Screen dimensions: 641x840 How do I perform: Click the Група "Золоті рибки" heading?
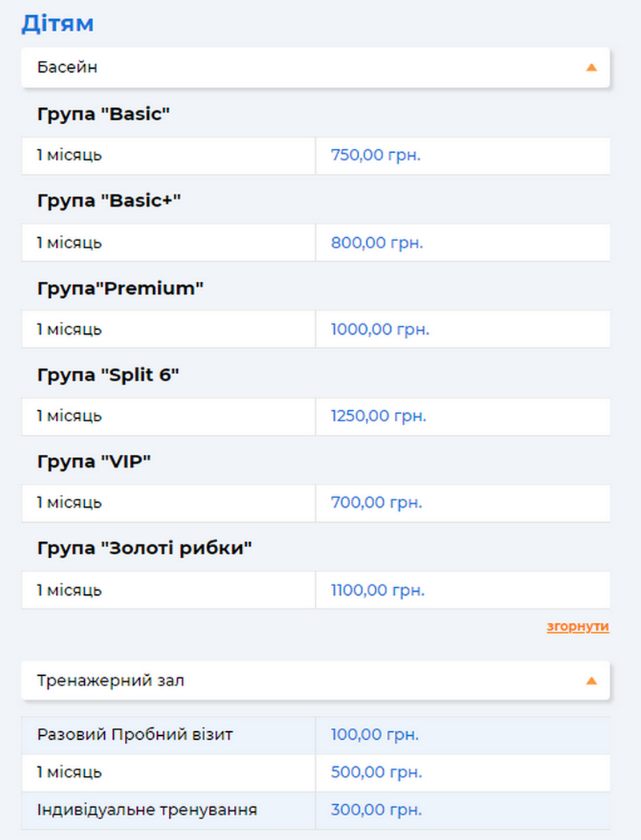click(144, 549)
